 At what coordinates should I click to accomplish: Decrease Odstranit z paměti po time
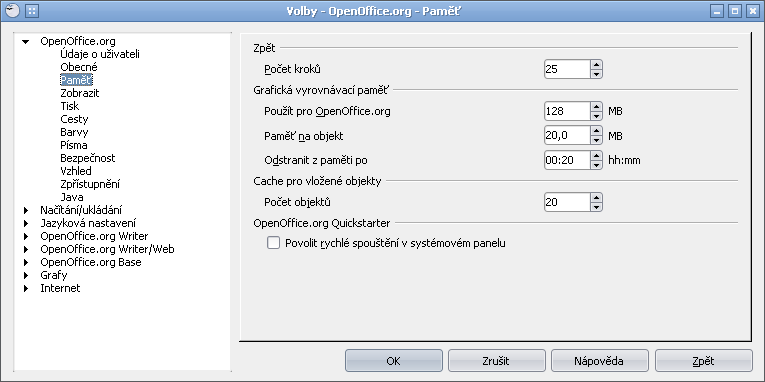596,165
